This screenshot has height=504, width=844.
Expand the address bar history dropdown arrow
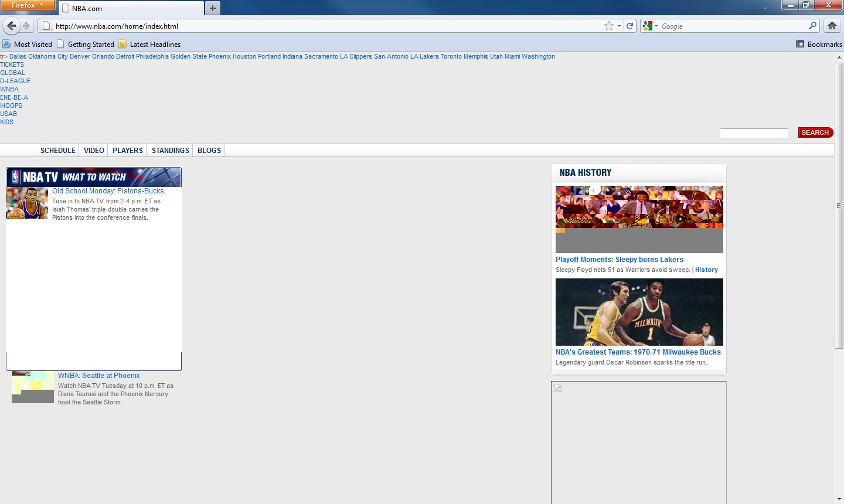[619, 26]
